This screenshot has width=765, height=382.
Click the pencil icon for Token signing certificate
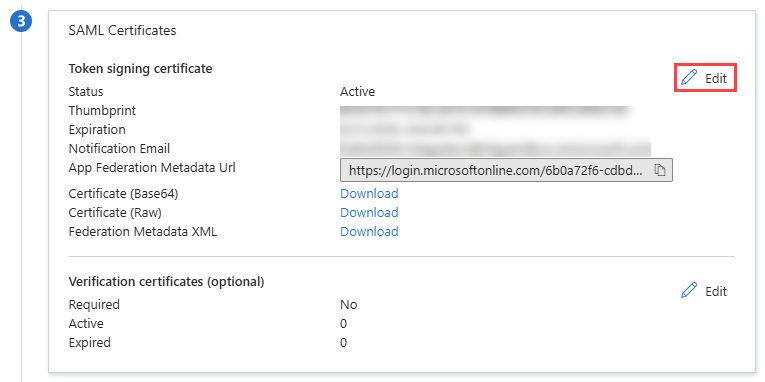[689, 77]
